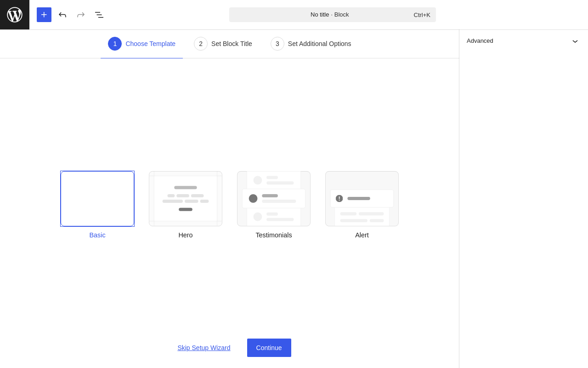Click the blue block inserter plus button
The width and height of the screenshot is (588, 368).
(x=44, y=15)
